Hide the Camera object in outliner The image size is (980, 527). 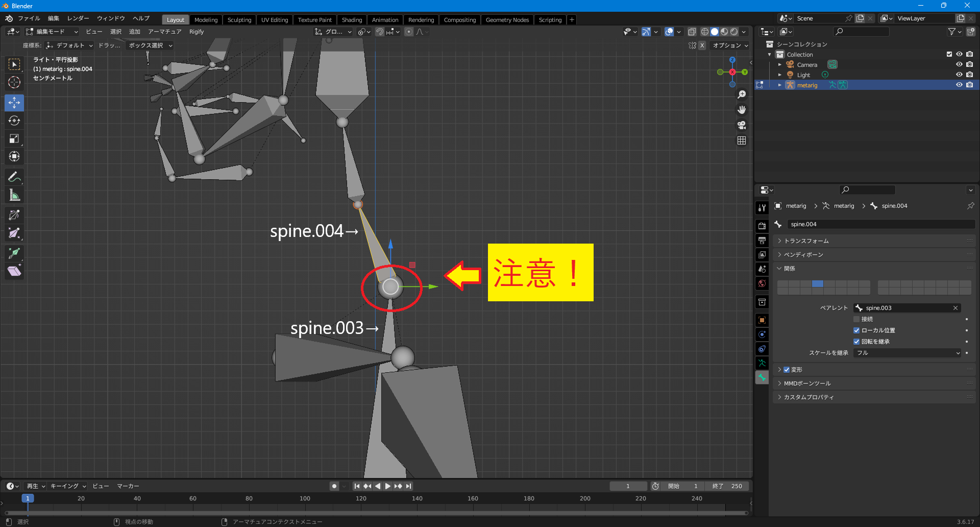pos(959,64)
